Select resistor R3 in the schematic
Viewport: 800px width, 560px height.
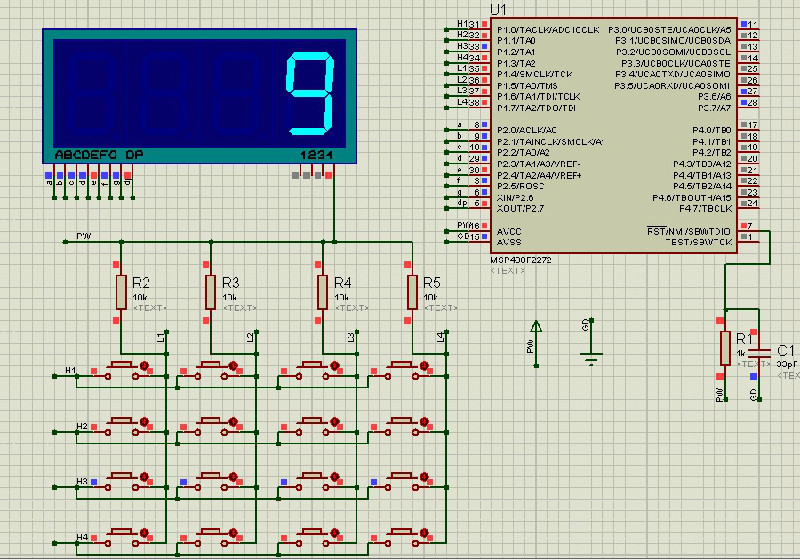click(210, 292)
